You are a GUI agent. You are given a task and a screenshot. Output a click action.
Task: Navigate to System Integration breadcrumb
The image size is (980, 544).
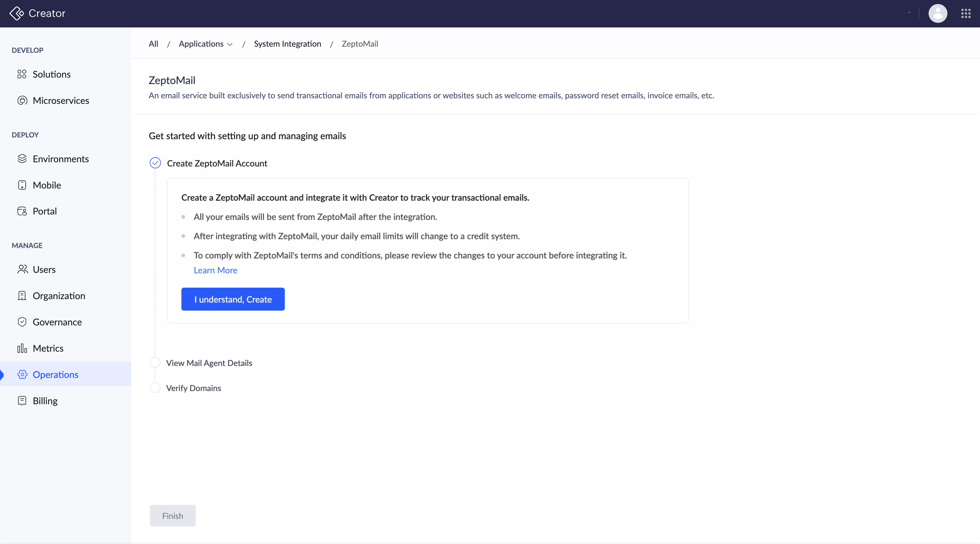tap(287, 44)
